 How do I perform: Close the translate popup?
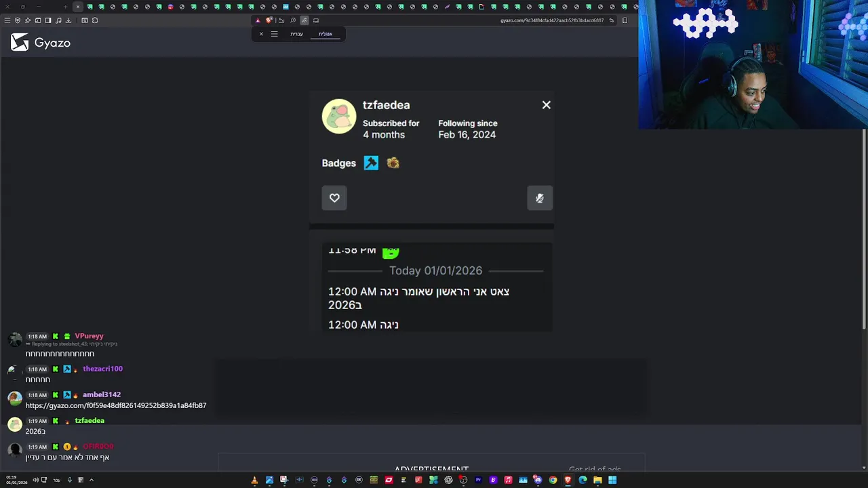pos(261,34)
